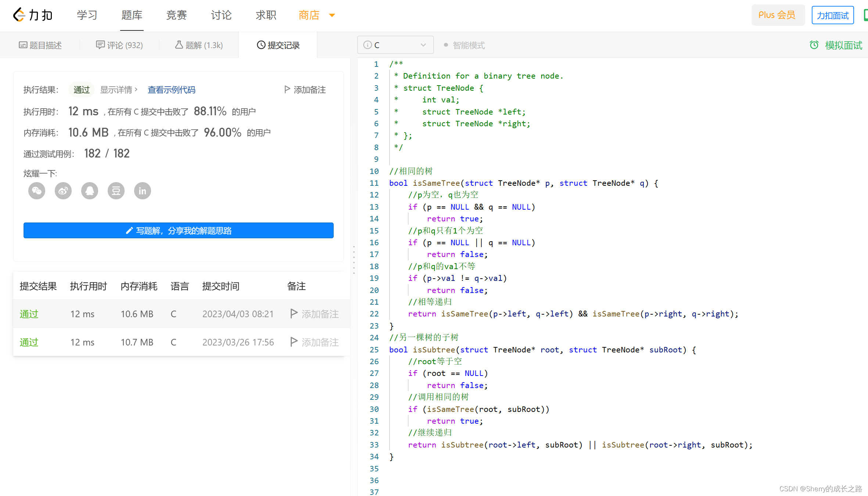This screenshot has width=868, height=496.
Task: Open the 求职 menu item
Action: coord(266,15)
